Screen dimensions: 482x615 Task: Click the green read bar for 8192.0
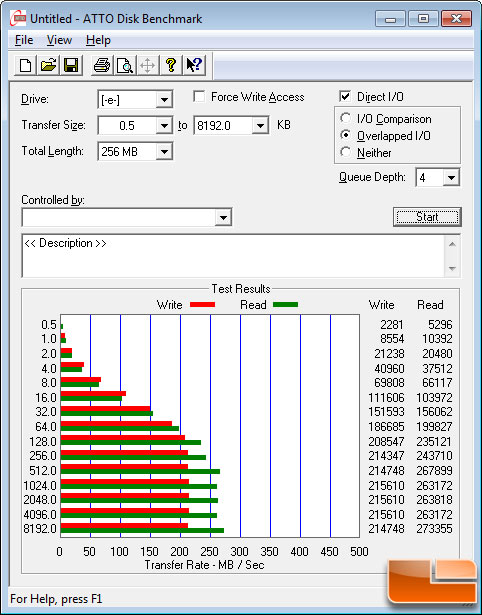point(142,531)
